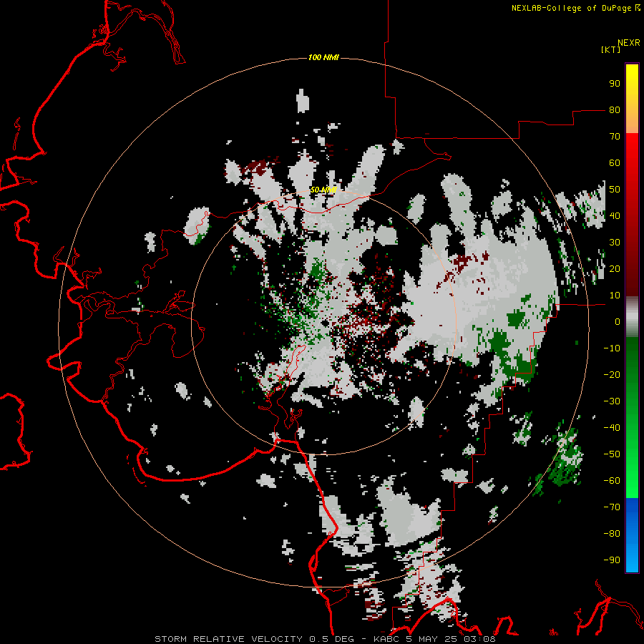This screenshot has height=644, width=644.
Task: Click the KABC station identifier in caption
Action: click(387, 639)
